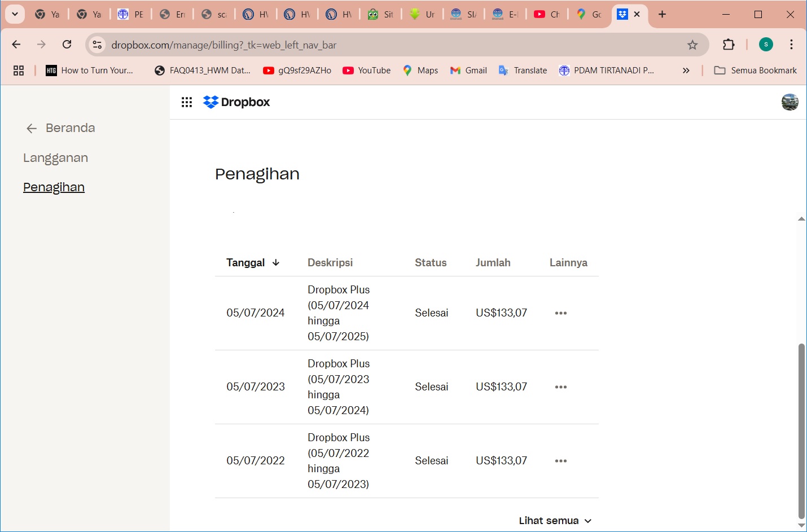Open the bookmarks apps grid icon

pyautogui.click(x=19, y=71)
